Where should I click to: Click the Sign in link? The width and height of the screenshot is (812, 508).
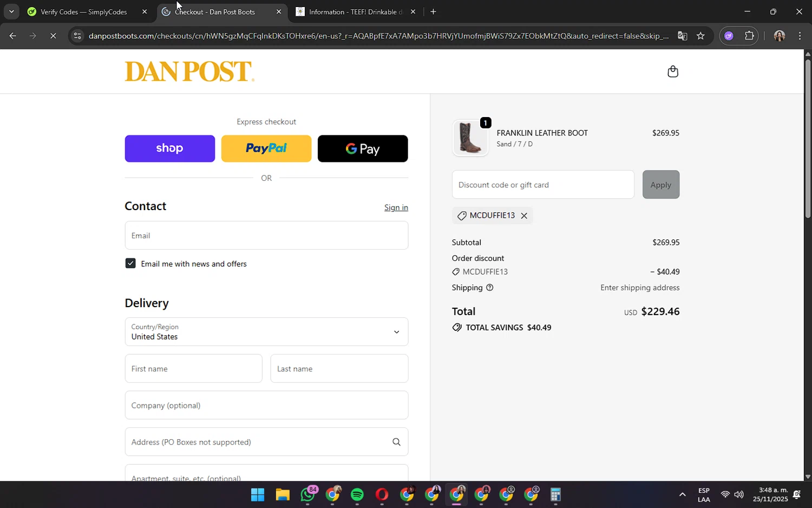[396, 207]
